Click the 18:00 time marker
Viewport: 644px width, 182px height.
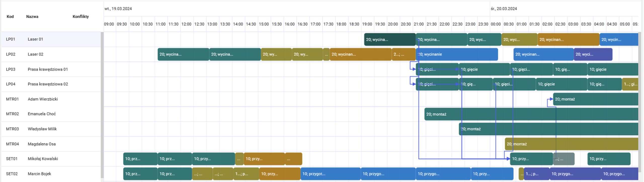pos(341,24)
